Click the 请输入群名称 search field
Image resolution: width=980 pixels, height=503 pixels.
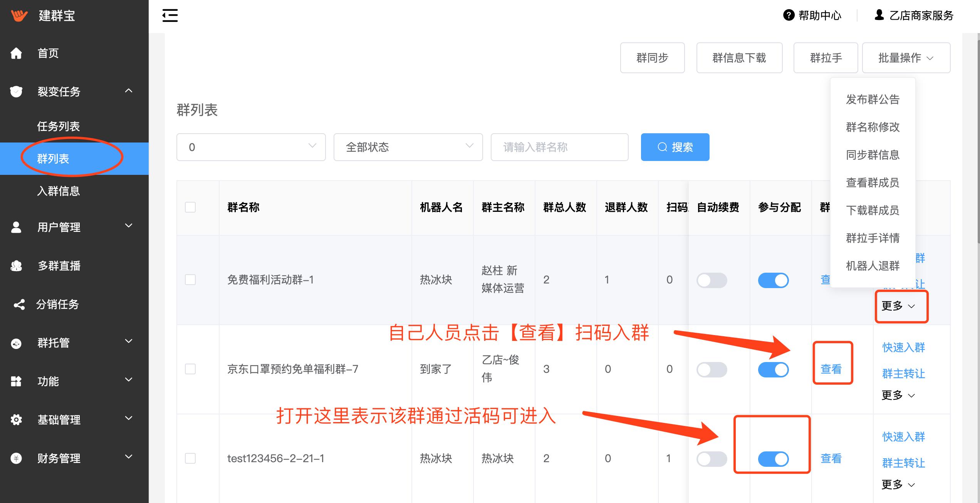[559, 147]
